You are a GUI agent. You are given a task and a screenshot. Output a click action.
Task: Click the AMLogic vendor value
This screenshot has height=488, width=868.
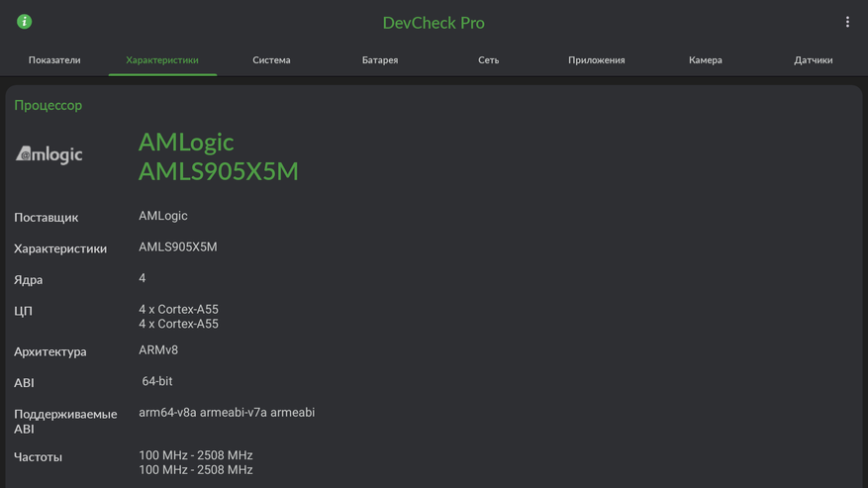(162, 216)
